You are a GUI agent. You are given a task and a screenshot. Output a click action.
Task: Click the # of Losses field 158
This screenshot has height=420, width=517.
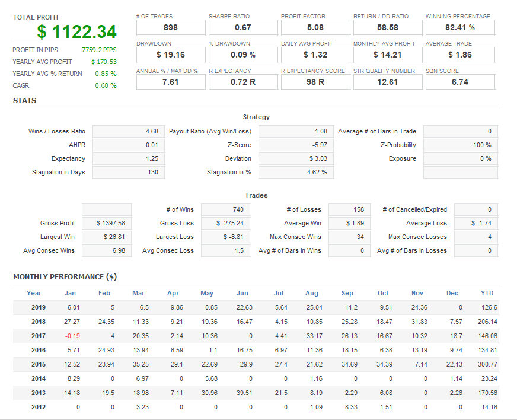click(x=349, y=209)
